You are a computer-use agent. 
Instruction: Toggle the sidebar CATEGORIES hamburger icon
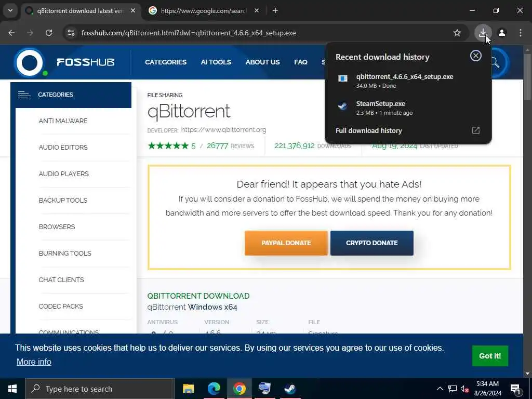(x=24, y=95)
